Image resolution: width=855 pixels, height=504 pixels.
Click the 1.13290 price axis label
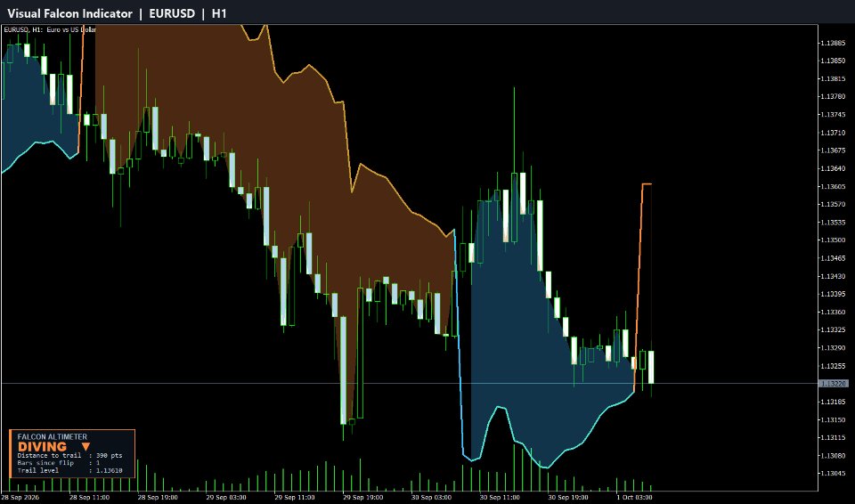833,348
